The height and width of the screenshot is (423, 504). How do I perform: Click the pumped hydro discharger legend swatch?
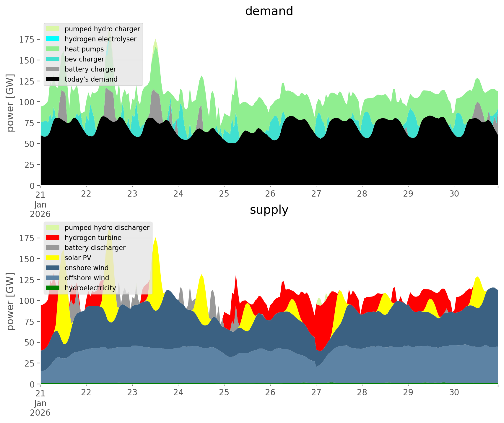[53, 228]
